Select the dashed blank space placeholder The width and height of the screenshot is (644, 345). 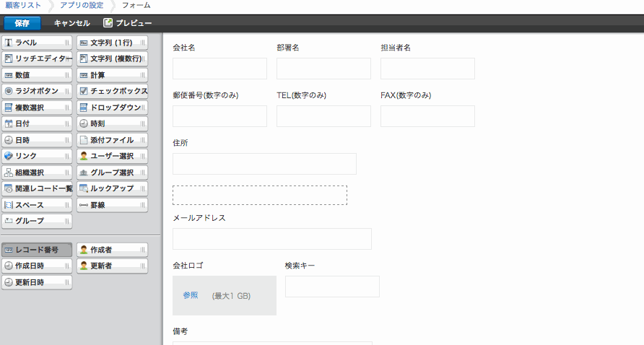260,195
